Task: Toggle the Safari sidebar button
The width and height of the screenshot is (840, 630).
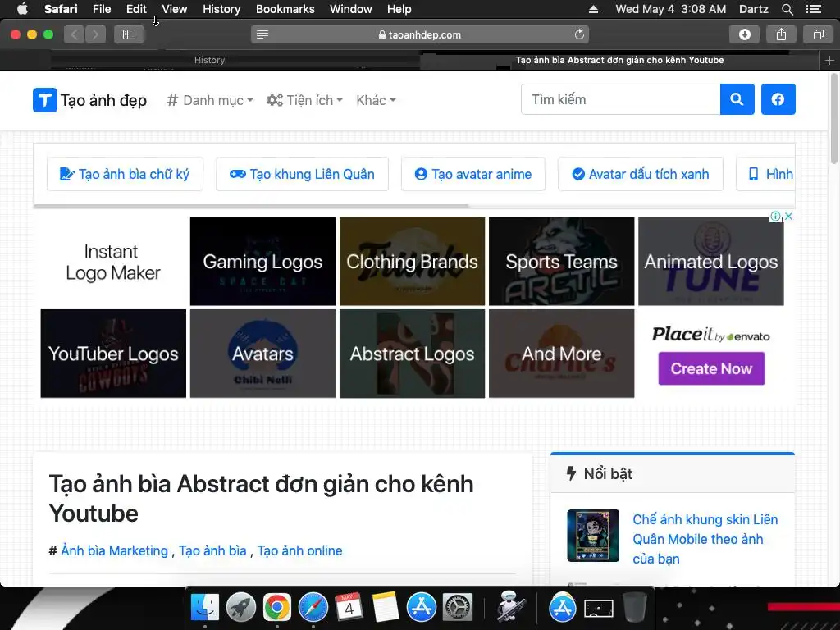Action: tap(129, 34)
